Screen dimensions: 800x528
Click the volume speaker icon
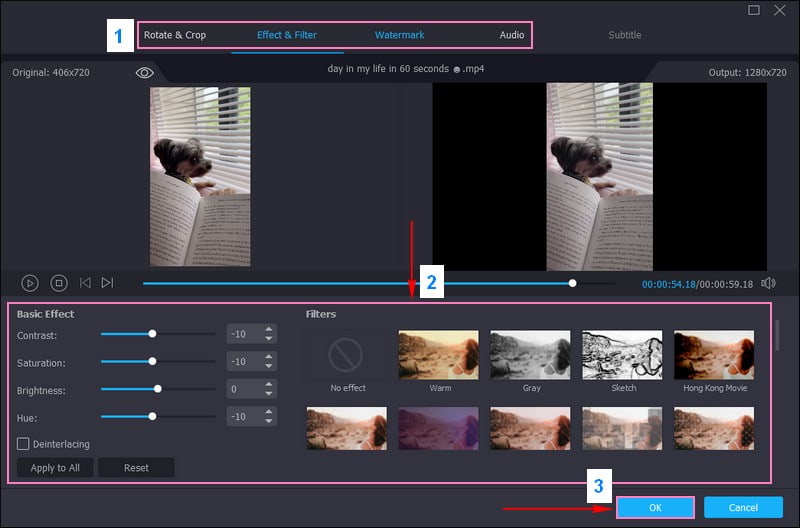click(768, 283)
